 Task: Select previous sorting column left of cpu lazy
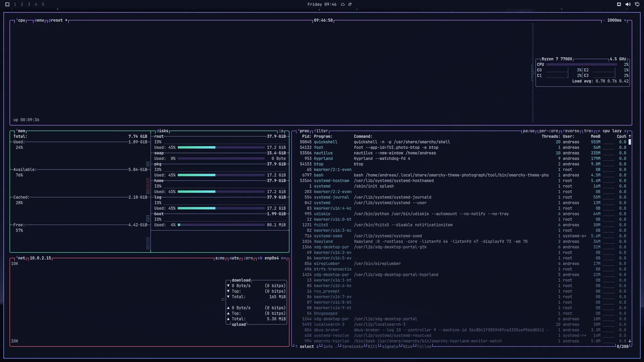coord(599,131)
